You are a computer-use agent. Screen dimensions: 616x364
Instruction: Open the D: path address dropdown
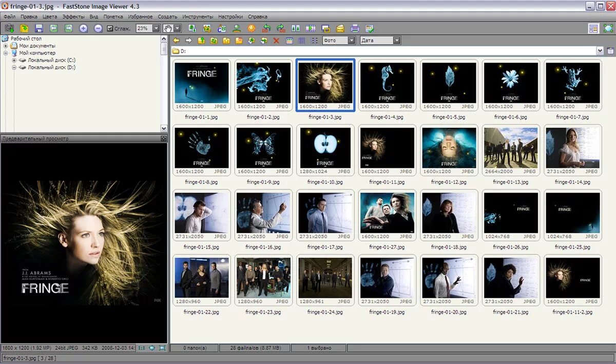[600, 51]
